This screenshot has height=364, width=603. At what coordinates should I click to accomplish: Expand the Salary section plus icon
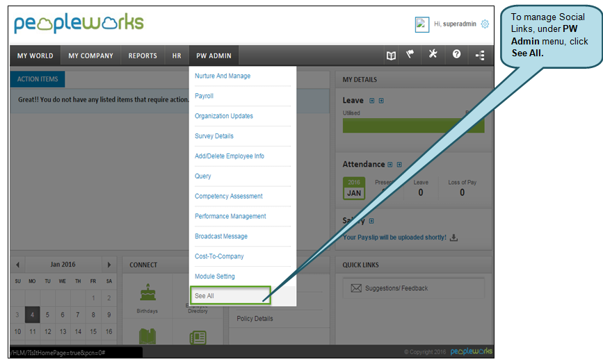click(371, 221)
